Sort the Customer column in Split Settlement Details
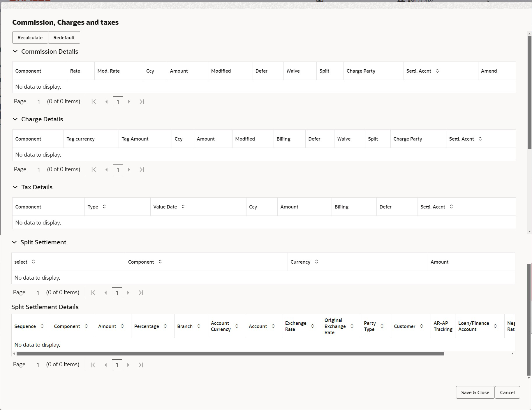Image resolution: width=532 pixels, height=410 pixels. (x=422, y=326)
